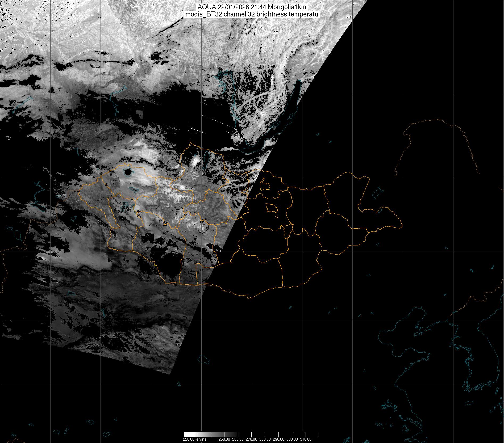Click the 310.00 label on the temperature scale
The width and height of the screenshot is (504, 443).
306,439
